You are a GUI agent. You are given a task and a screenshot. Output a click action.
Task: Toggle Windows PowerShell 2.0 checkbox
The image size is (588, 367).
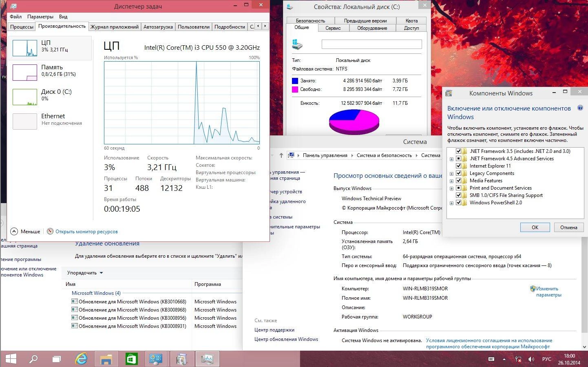coord(458,203)
